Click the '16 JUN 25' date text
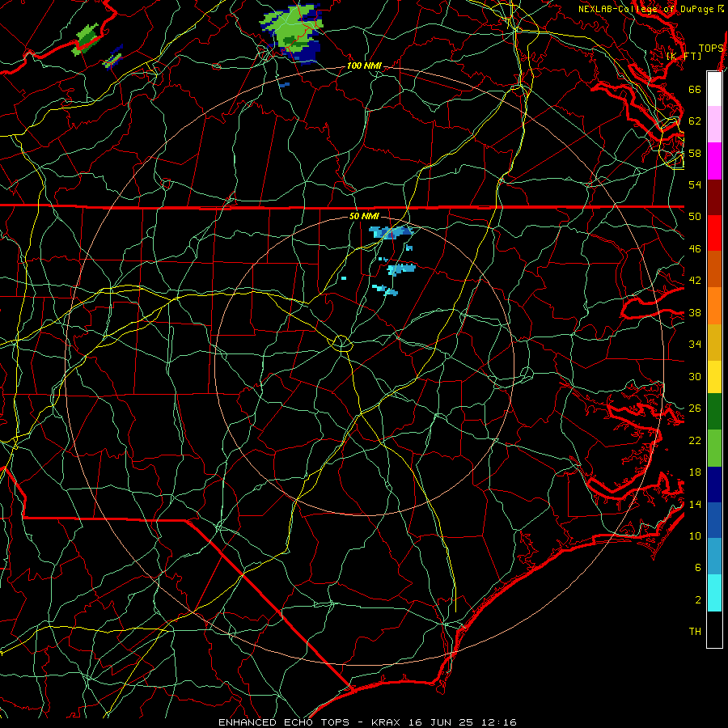This screenshot has width=728, height=728. pos(441,722)
